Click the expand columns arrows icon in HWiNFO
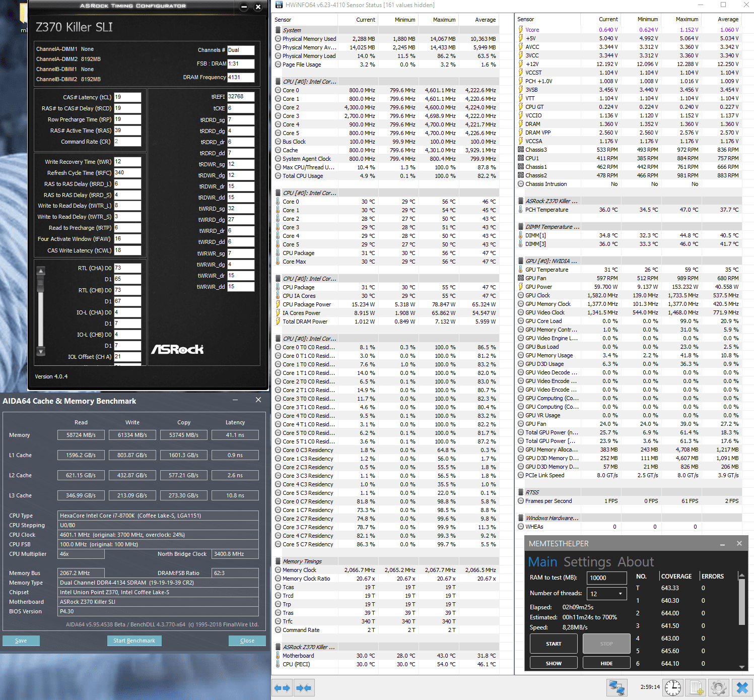The height and width of the screenshot is (700, 754). tap(282, 688)
